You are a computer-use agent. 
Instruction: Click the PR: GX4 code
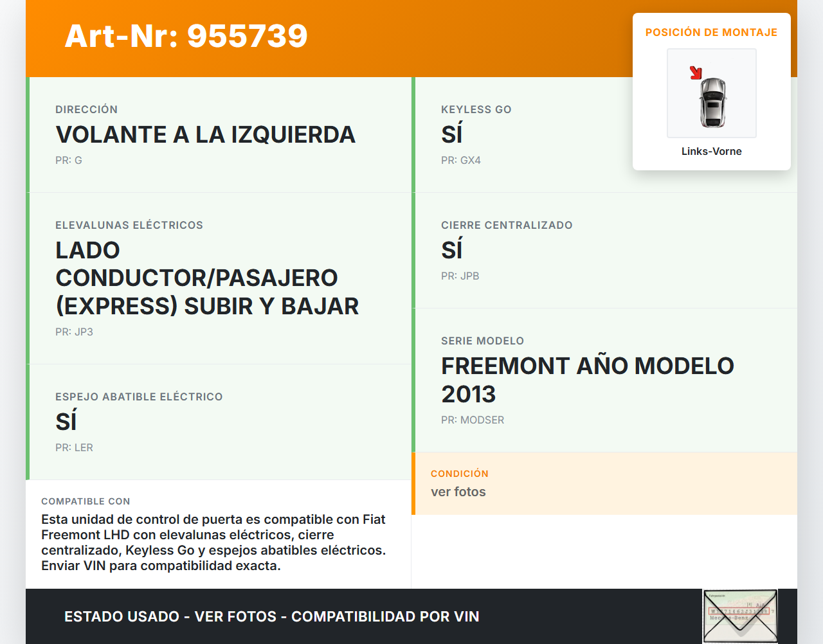(460, 160)
